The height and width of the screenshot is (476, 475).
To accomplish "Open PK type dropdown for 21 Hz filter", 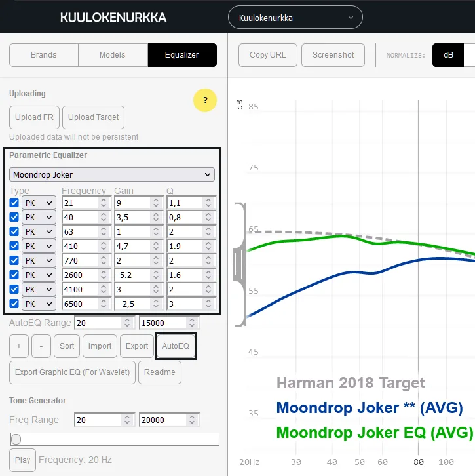I will click(x=39, y=203).
